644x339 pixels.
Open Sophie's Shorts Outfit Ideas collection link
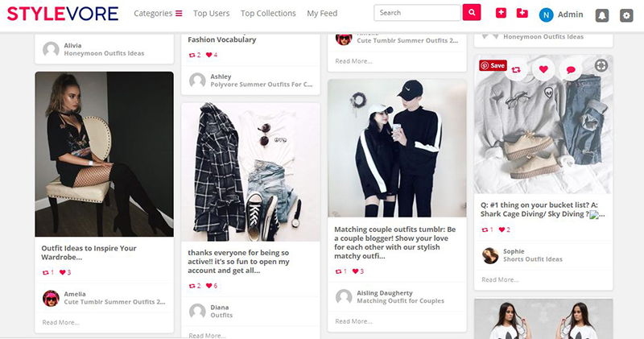(x=533, y=259)
